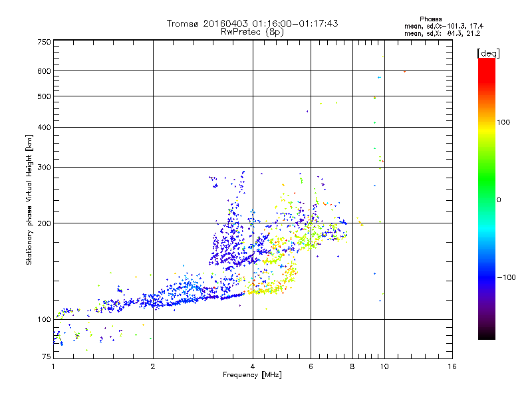
Task: Click the 'mean, sd,O:-101.3, 17.4' text
Action: 444,27
